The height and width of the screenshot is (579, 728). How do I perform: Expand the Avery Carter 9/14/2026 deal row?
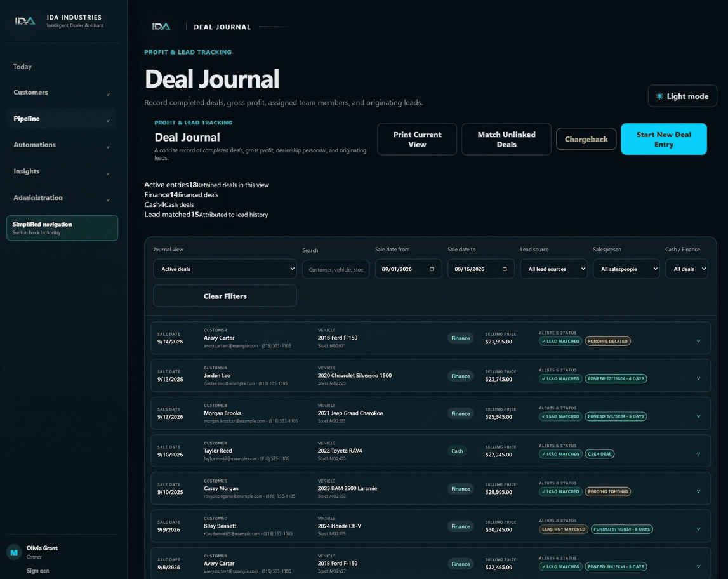click(698, 342)
